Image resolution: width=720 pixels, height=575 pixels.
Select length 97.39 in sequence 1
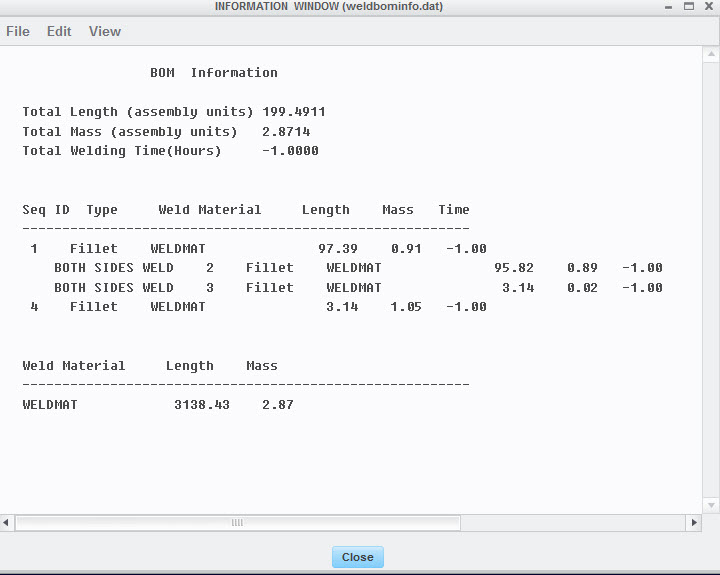[338, 248]
